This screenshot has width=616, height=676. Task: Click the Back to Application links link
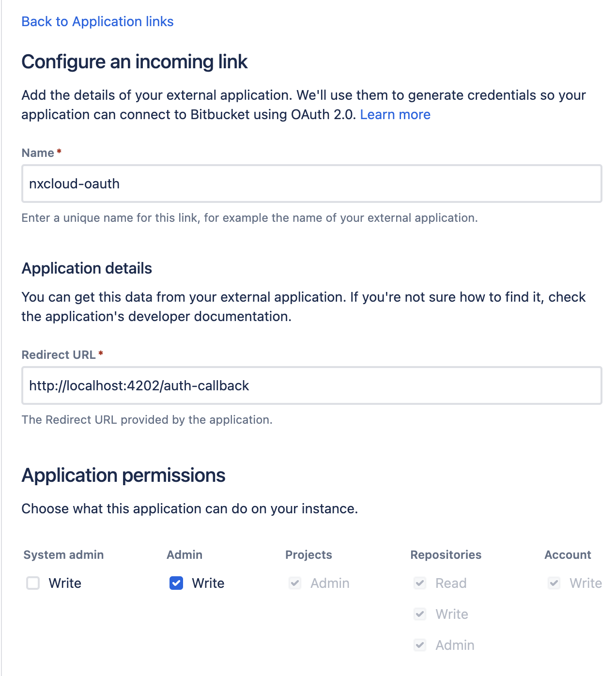97,22
